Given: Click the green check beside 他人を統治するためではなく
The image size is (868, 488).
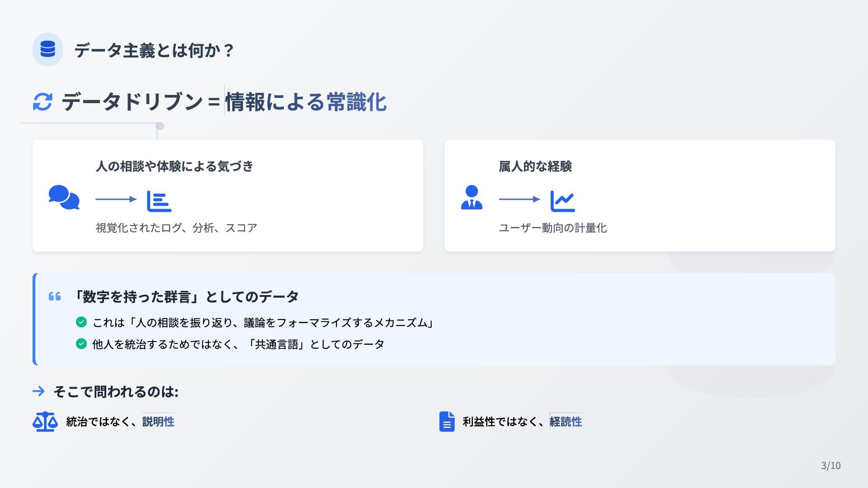Looking at the screenshot, I should [81, 344].
